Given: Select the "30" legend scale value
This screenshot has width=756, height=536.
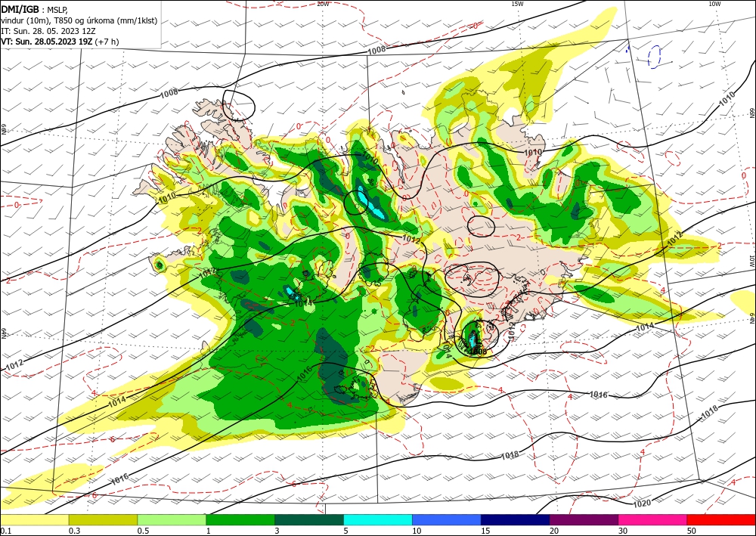Looking at the screenshot, I should [x=624, y=531].
